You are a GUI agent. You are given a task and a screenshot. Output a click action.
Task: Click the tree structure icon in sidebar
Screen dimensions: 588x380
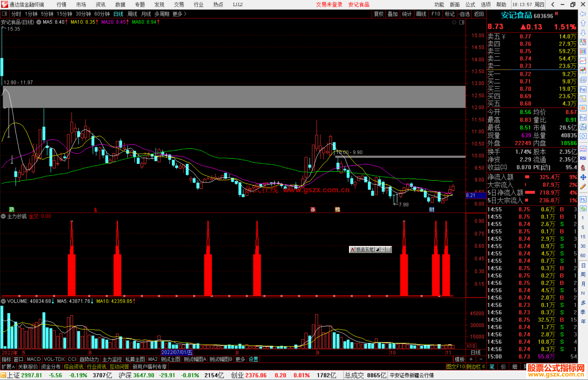pos(583,99)
